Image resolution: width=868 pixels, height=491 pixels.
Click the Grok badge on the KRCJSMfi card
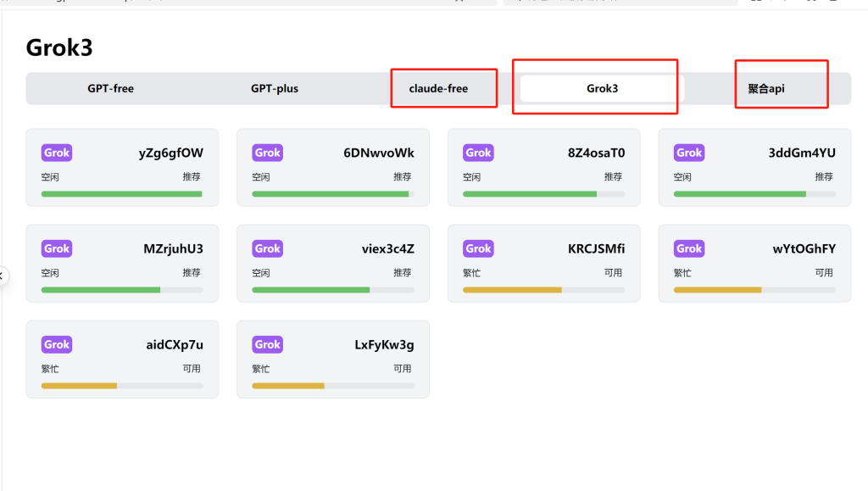coord(478,248)
